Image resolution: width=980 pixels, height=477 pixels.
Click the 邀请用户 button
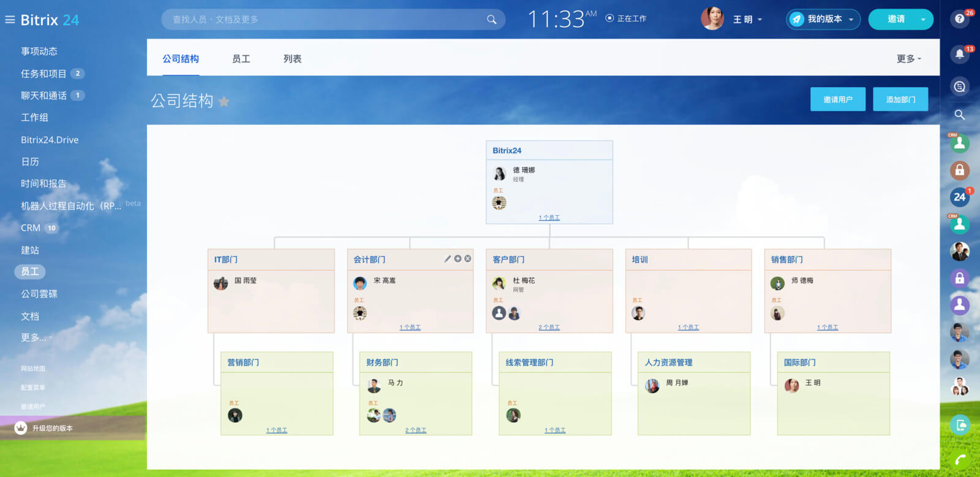[838, 99]
